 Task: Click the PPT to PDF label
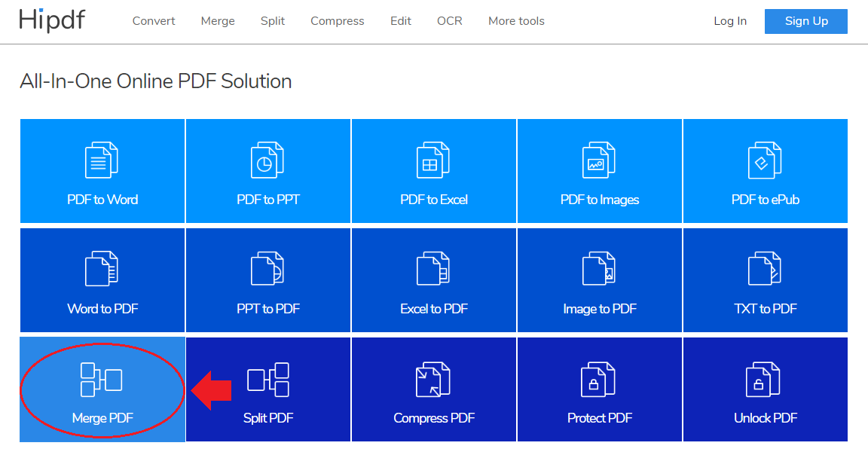tap(268, 309)
